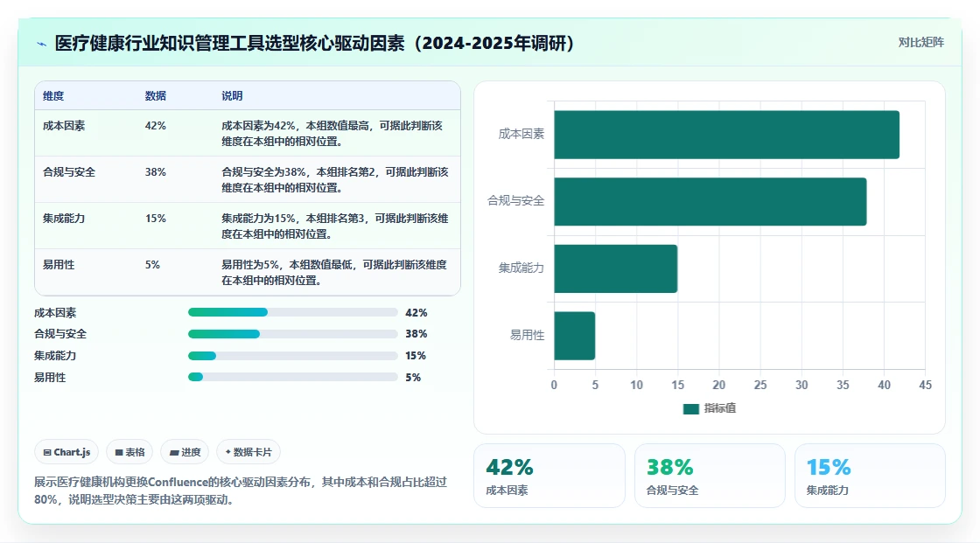Click the 合规与安全 y-axis label in chart
Screen dimensions: 980x543
point(516,200)
